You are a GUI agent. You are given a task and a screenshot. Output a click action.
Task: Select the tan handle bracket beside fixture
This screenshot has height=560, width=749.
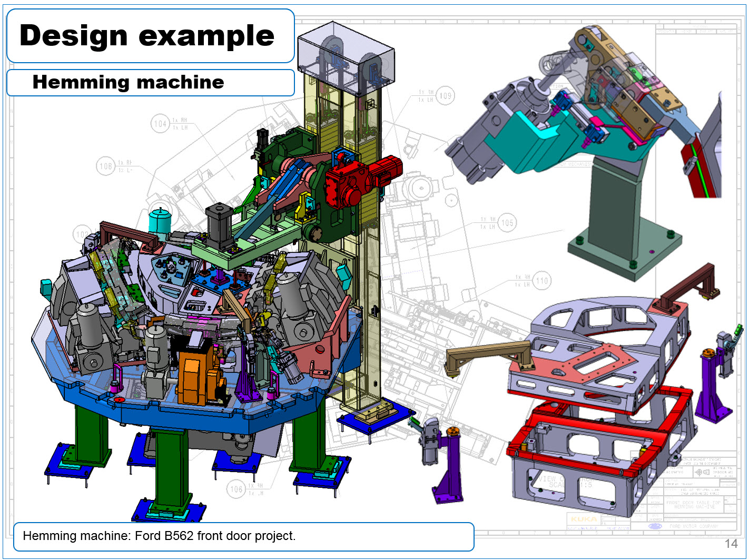(489, 354)
